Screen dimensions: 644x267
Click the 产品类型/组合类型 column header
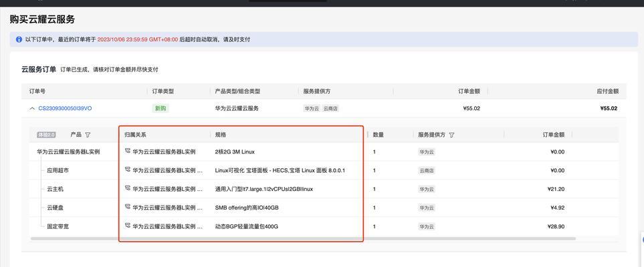click(x=237, y=91)
